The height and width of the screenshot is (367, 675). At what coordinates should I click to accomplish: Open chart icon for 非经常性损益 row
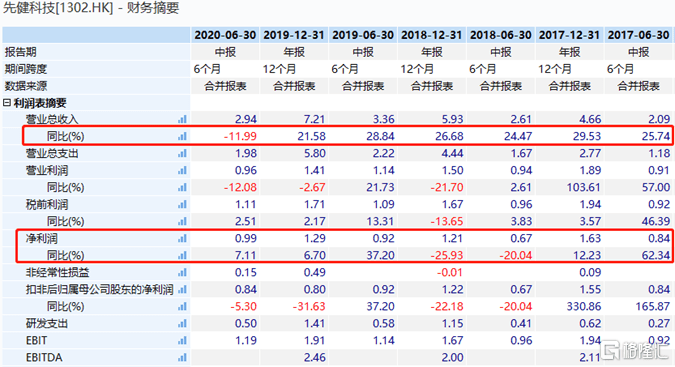pyautogui.click(x=183, y=272)
